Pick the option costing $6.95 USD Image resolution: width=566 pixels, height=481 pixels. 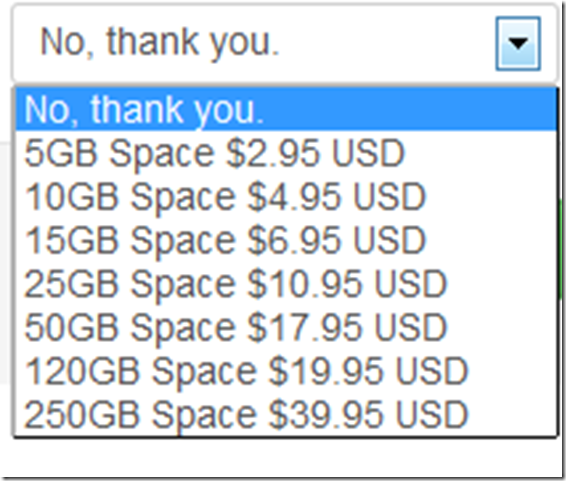click(x=286, y=240)
